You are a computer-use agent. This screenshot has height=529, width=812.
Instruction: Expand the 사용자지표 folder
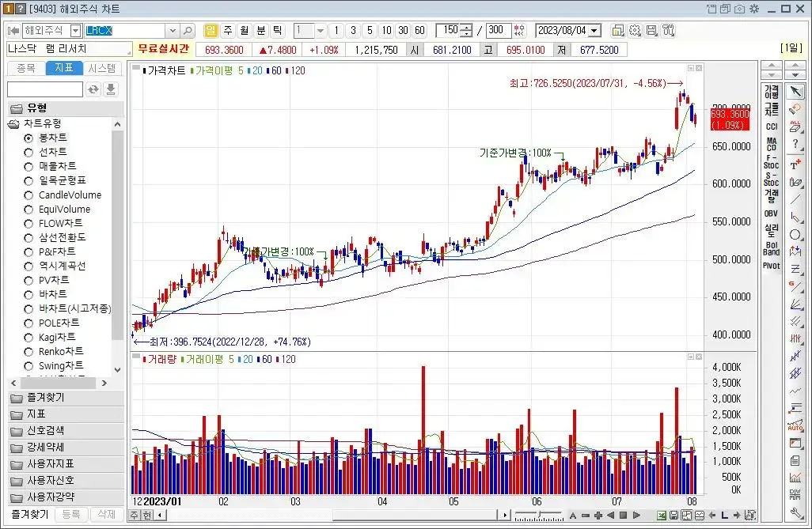pyautogui.click(x=66, y=464)
